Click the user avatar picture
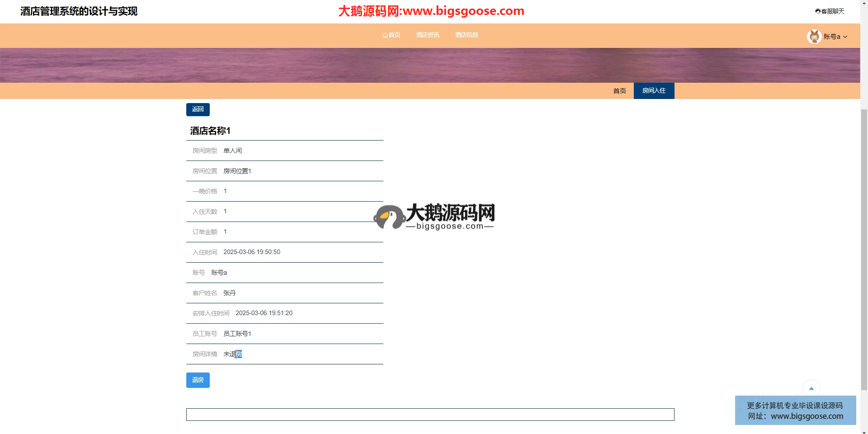The image size is (868, 434). [x=814, y=37]
